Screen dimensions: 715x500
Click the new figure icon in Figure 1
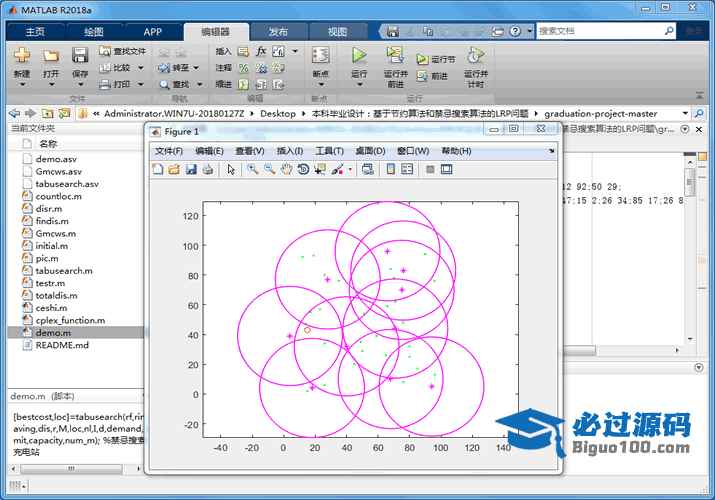pos(157,170)
